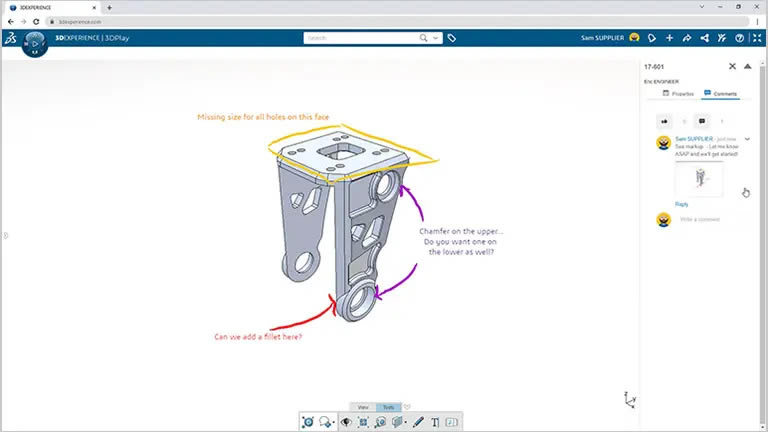Toggle the eye visibility tool
The height and width of the screenshot is (432, 768).
coord(346,422)
